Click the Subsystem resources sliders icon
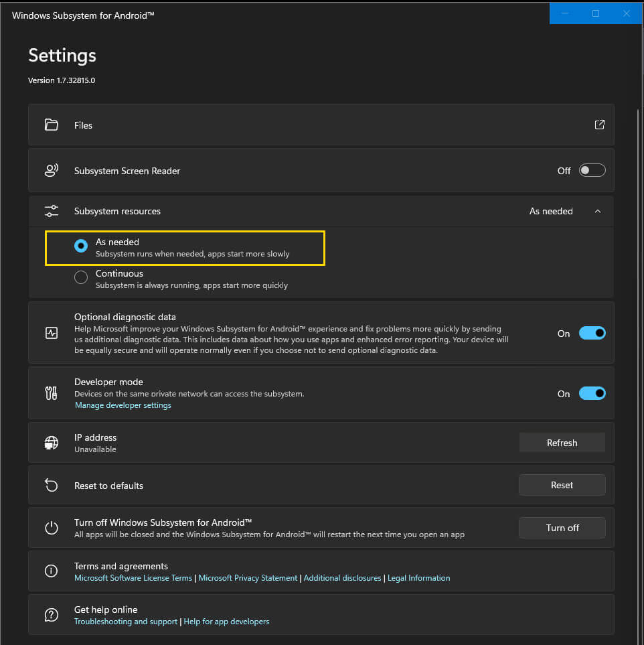This screenshot has width=644, height=645. [x=52, y=211]
